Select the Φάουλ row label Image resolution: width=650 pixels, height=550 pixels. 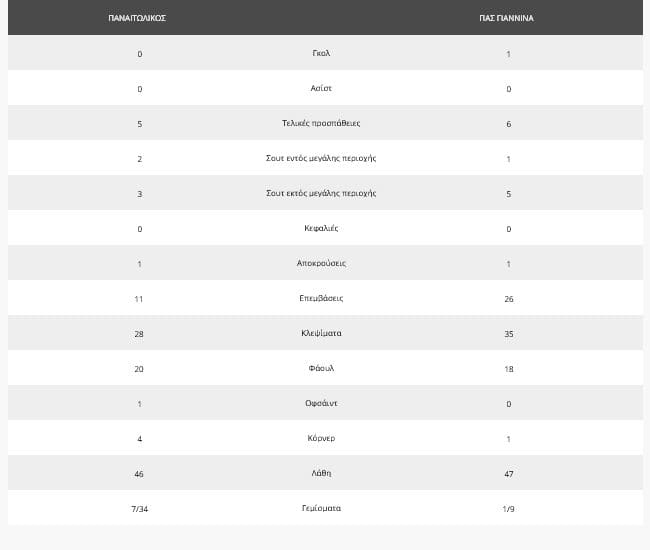[321, 368]
